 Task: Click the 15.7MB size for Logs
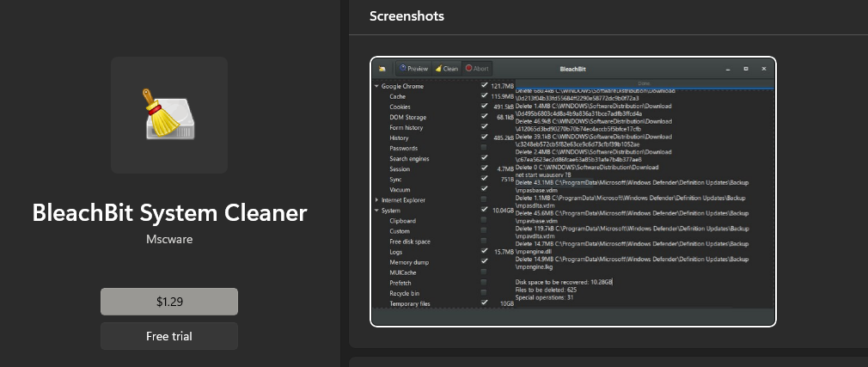pos(504,252)
